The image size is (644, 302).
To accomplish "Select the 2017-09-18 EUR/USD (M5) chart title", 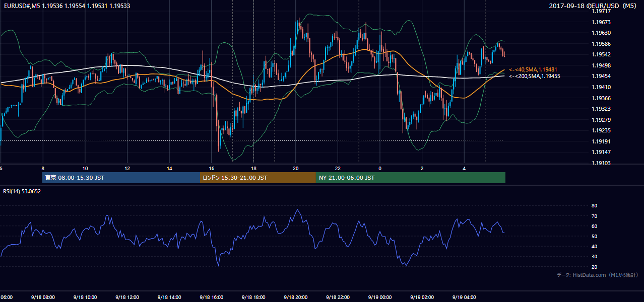I will [593, 6].
